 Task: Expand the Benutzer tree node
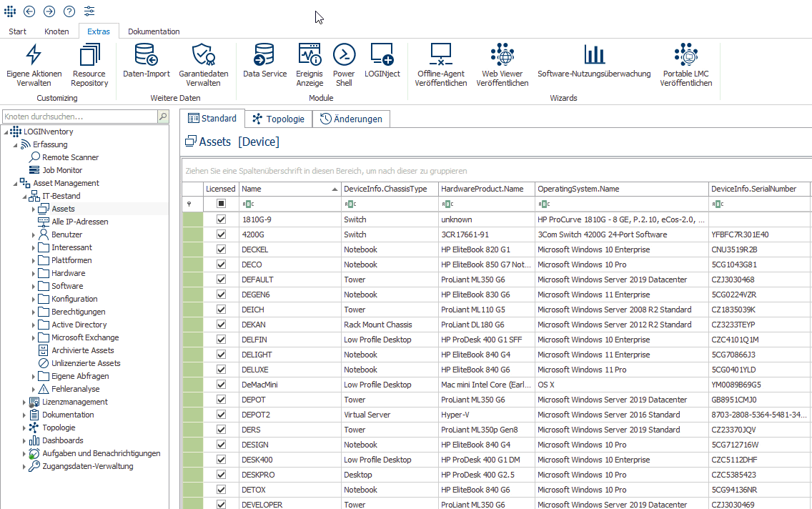coord(34,234)
